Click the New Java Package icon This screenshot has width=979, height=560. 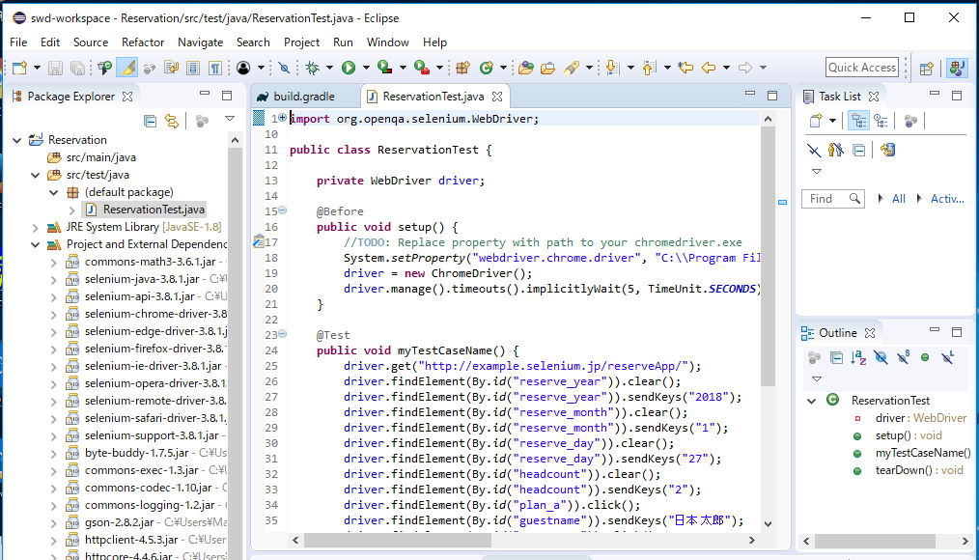[x=462, y=68]
